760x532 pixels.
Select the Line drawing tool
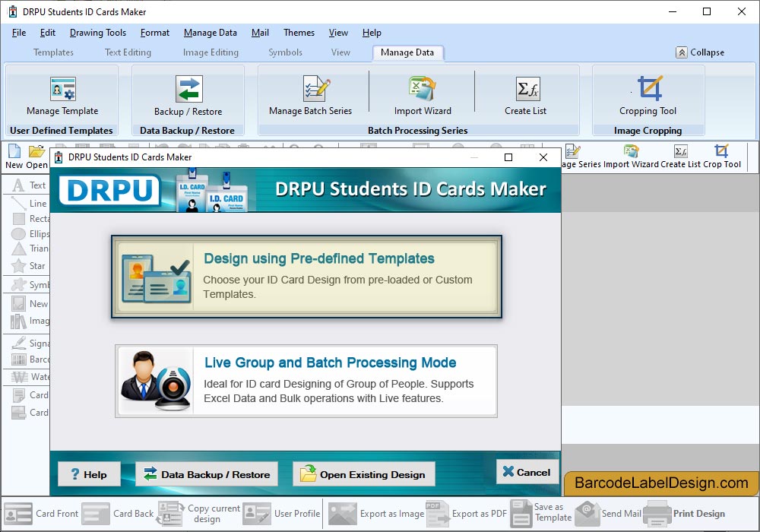[29, 204]
